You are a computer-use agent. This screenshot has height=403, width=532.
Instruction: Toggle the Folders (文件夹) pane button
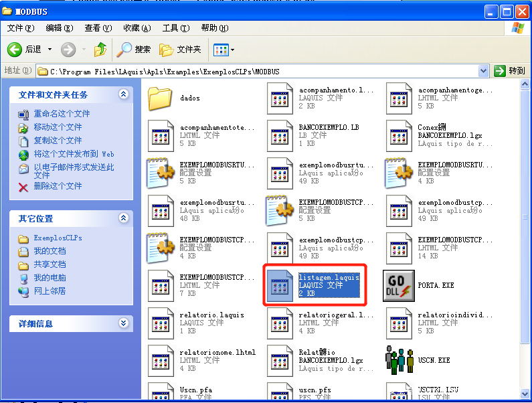tap(180, 50)
